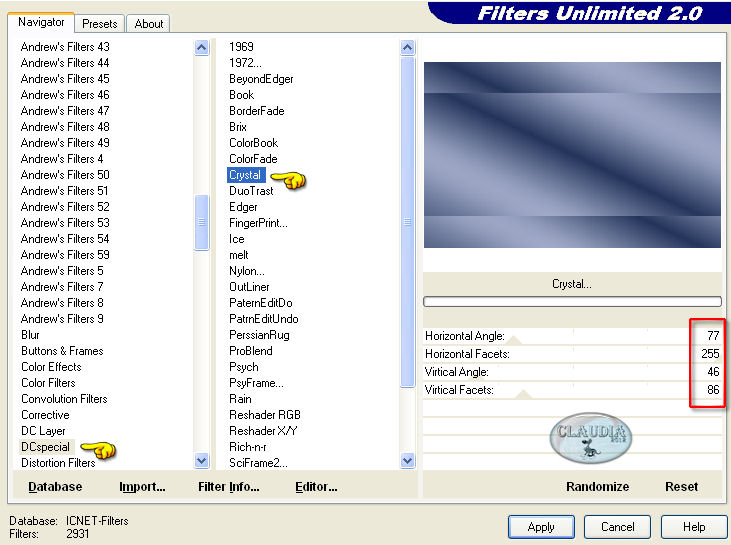
Task: Click the Crystal preview image
Action: (572, 155)
